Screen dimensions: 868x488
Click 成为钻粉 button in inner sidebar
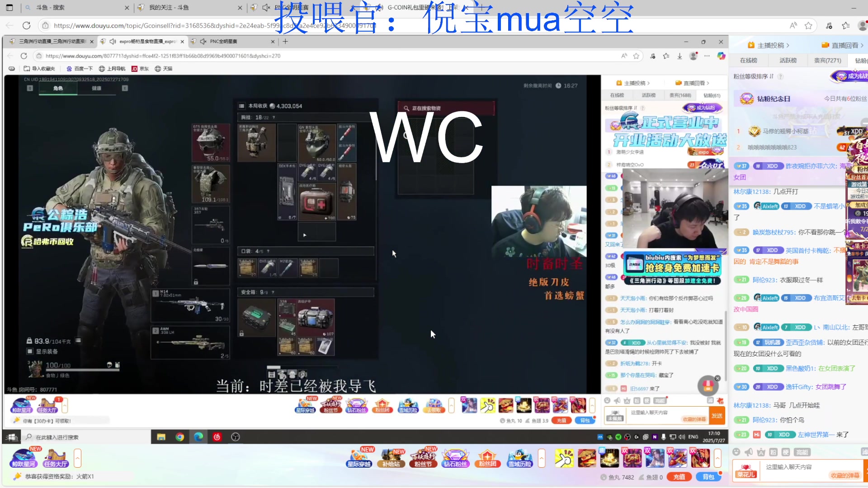coord(702,108)
